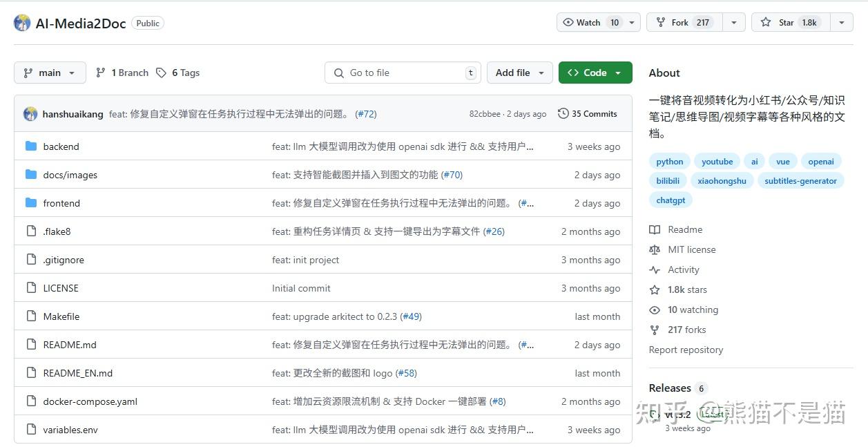868x447 pixels.
Task: Open the #58 pull request link on README_EN.md row
Action: click(406, 373)
